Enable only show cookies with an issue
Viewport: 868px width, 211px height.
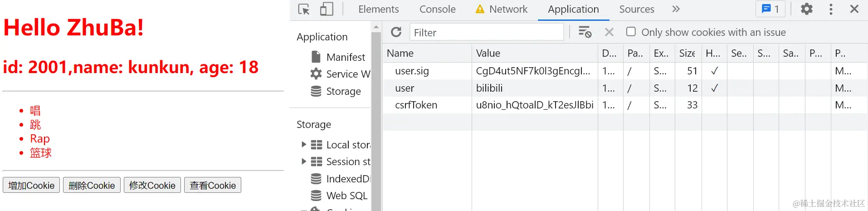631,32
